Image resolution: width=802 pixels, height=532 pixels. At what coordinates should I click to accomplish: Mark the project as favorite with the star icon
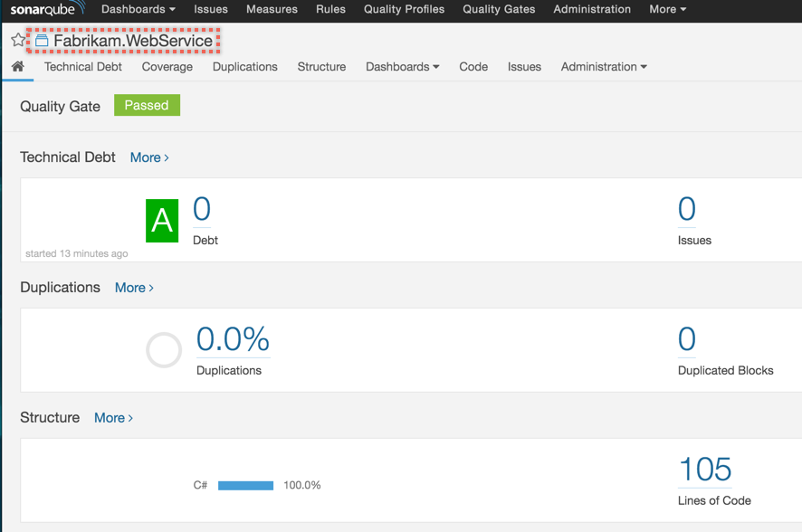coord(18,40)
